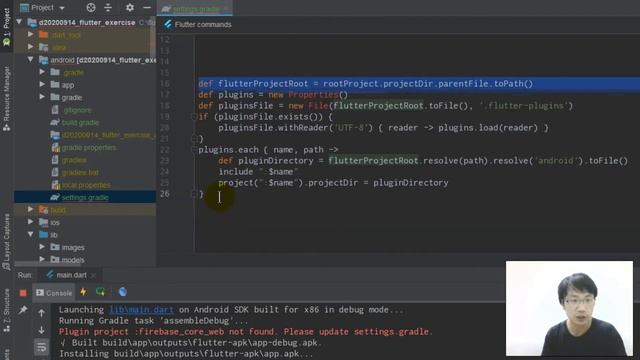Viewport: 640px width, 360px height.
Task: Open local.properties file
Action: pyautogui.click(x=86, y=185)
